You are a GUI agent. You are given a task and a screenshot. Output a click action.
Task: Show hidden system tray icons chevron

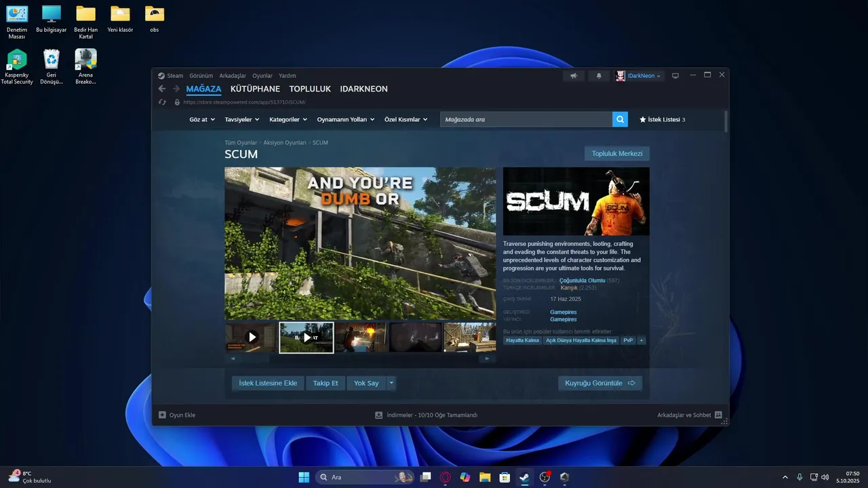click(785, 477)
